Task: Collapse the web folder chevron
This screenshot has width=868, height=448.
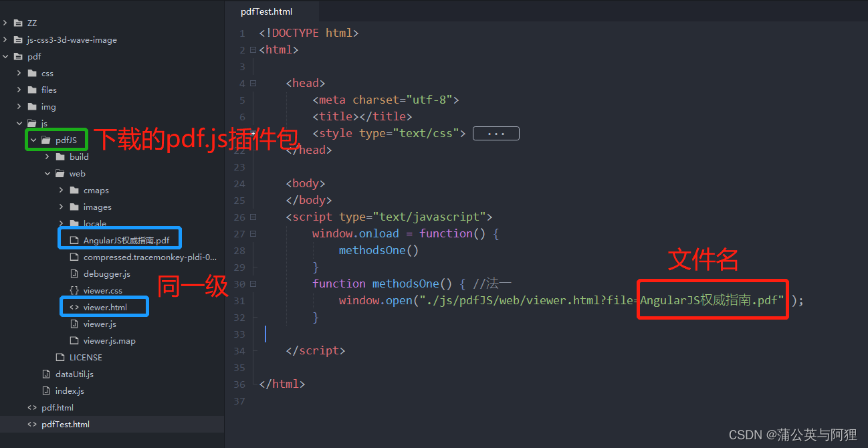Action: [47, 173]
